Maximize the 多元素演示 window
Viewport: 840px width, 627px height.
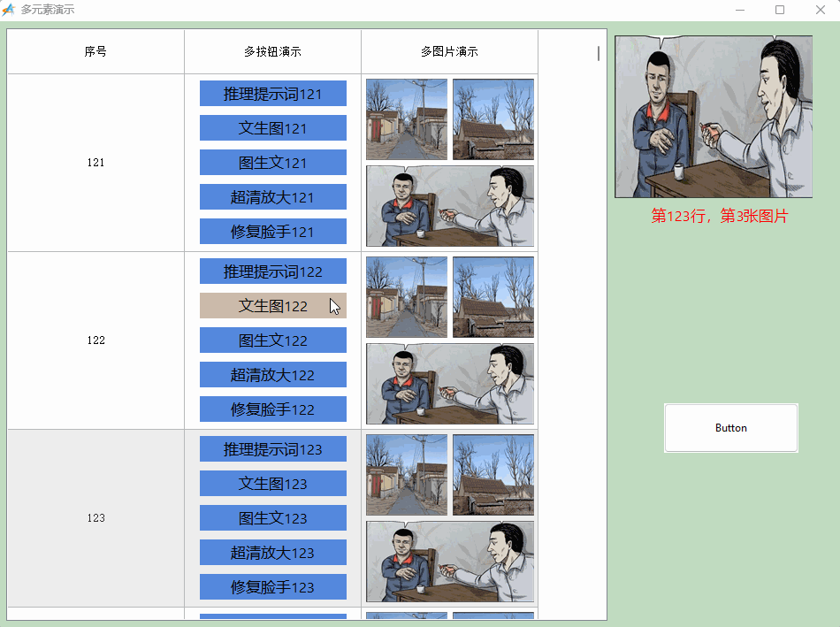click(780, 10)
